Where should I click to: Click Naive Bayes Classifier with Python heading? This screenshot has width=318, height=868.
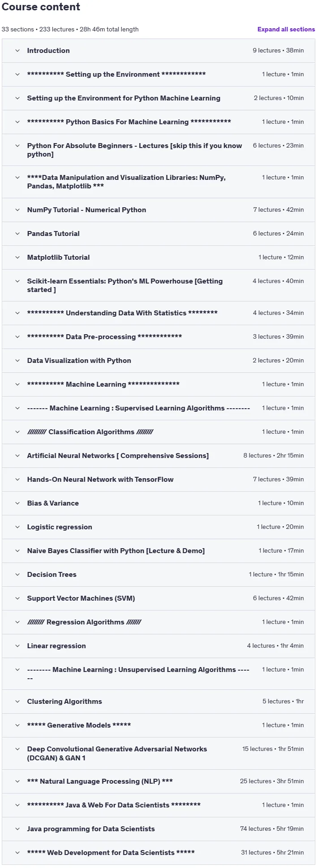point(116,551)
